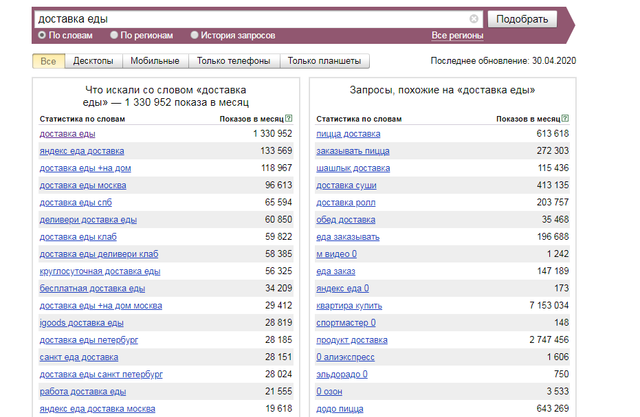
Task: Open the 'круглосуточная доставка еды' link
Action: 100,271
